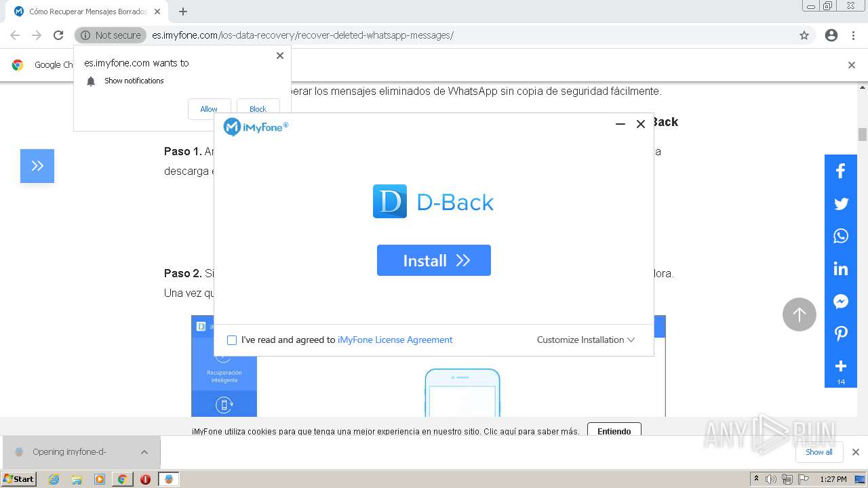Viewport: 868px width, 488px height.
Task: Expand the blue side panel arrows
Action: tap(37, 166)
